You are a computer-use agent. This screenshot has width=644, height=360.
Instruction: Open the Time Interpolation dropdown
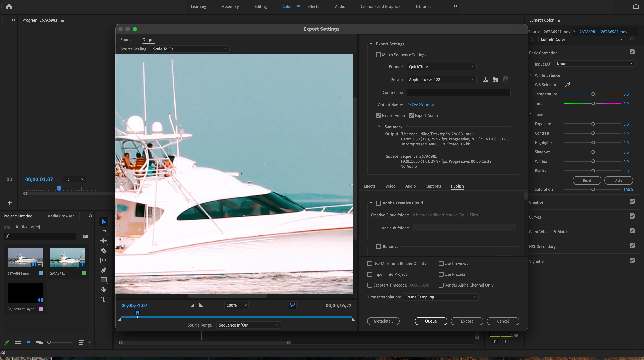tap(441, 297)
